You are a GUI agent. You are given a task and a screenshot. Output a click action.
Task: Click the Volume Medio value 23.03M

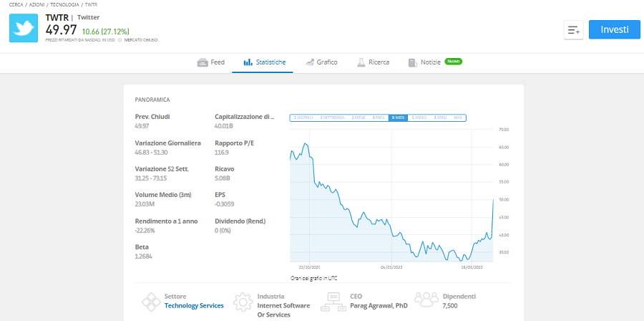point(145,204)
